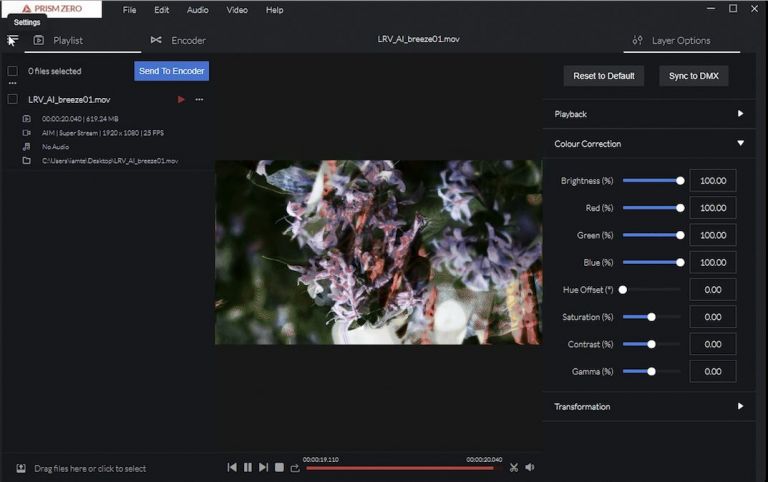Click the skip to previous playback button
768x482 pixels.
coord(232,467)
